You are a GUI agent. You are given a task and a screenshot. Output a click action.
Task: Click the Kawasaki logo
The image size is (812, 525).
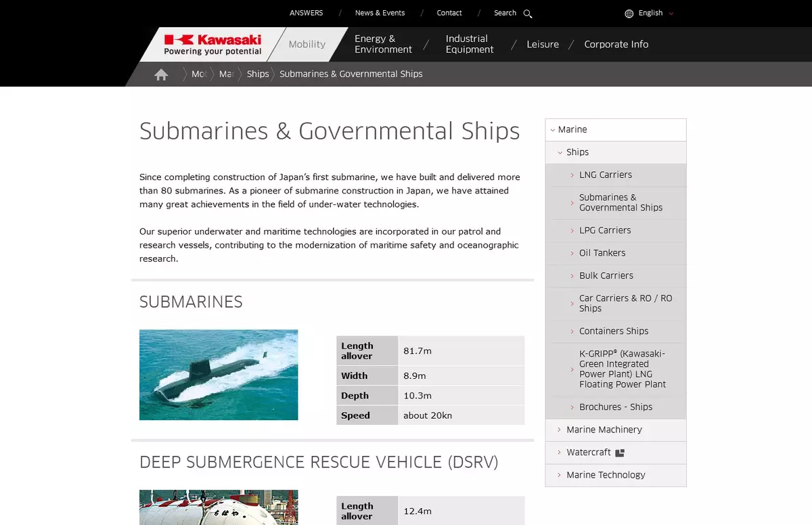tap(212, 45)
